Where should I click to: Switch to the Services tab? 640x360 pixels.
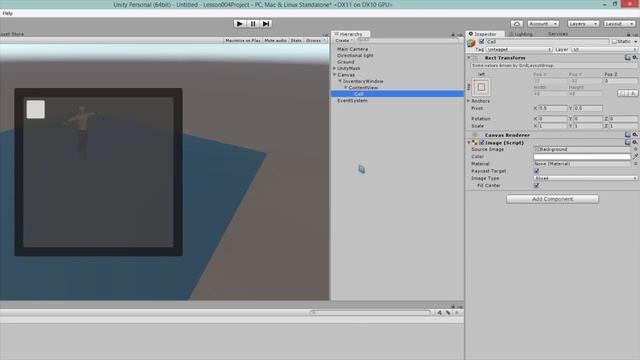coord(558,34)
